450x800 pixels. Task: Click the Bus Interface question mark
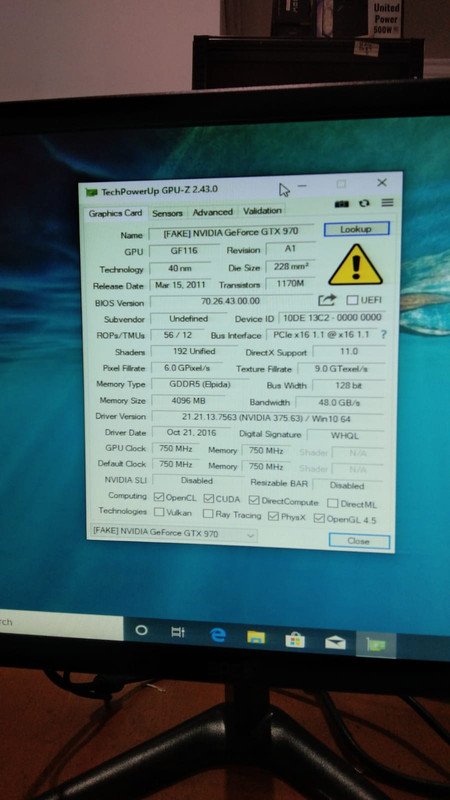pos(383,335)
